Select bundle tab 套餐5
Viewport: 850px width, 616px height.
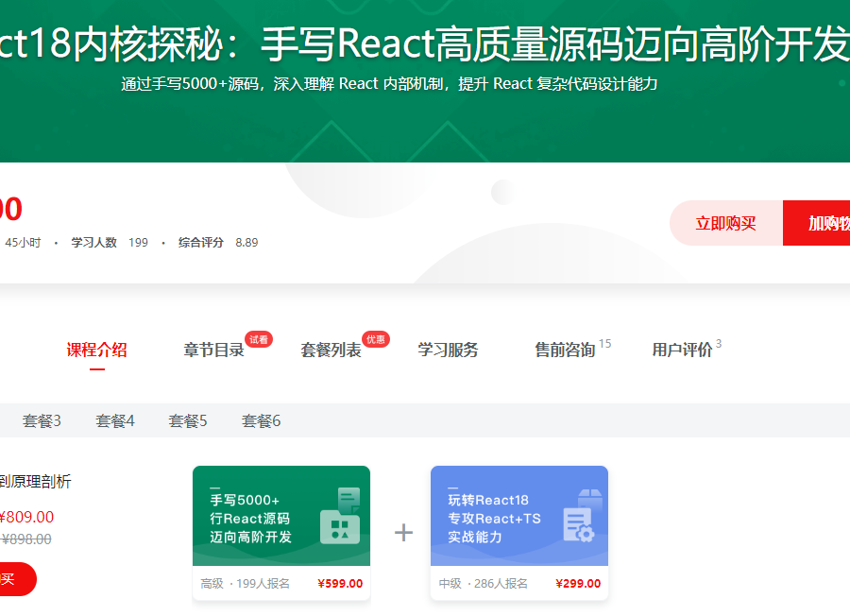(x=187, y=419)
